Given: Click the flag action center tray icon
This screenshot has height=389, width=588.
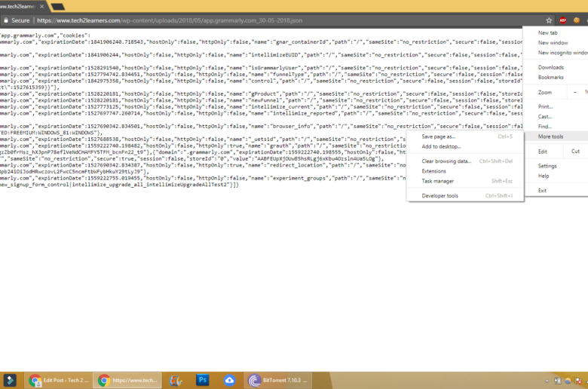Looking at the screenshot, I should (578, 381).
